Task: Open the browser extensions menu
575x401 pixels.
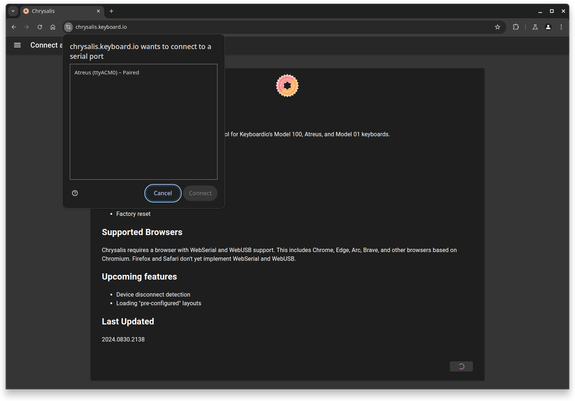Action: point(516,27)
